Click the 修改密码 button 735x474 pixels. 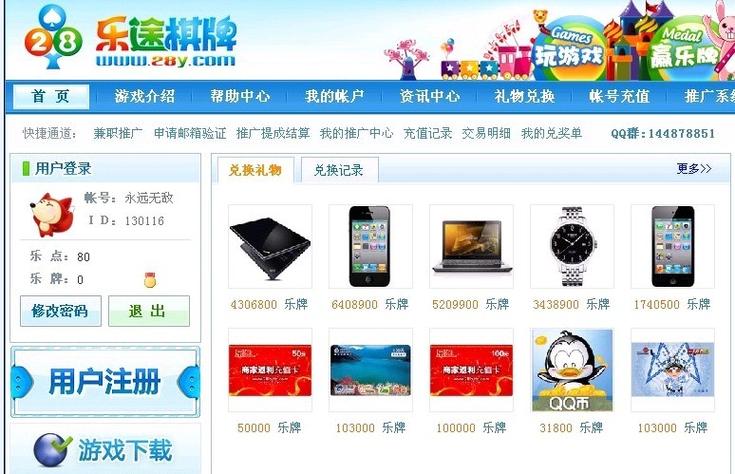point(60,310)
